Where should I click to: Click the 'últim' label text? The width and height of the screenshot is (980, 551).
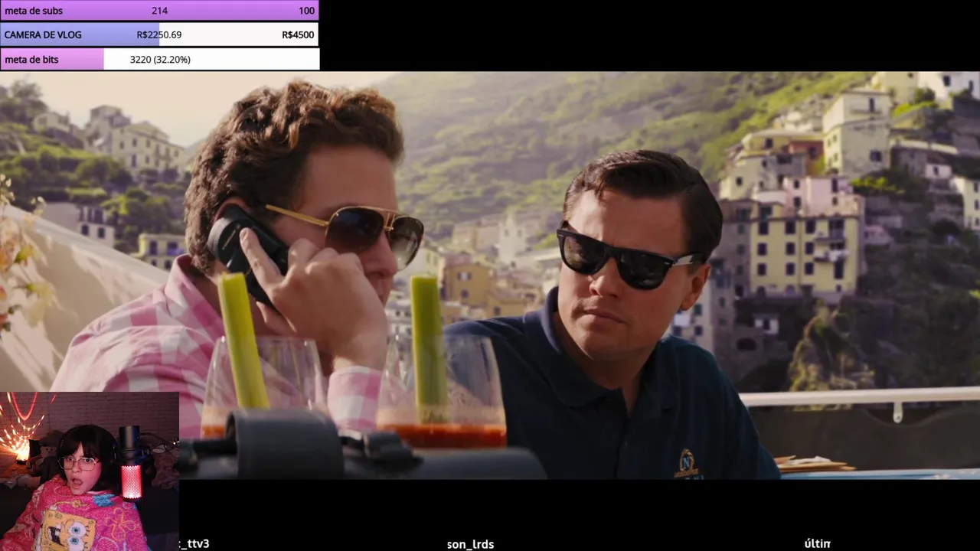[818, 543]
